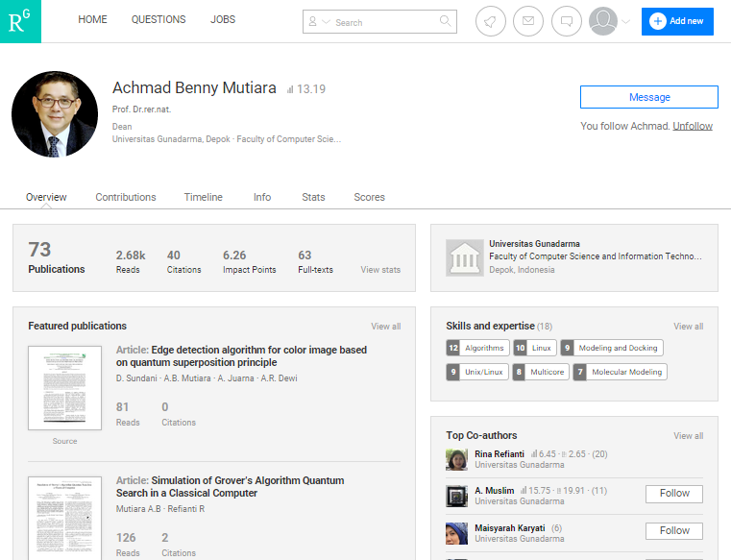Screen dimensions: 731x560
Task: Click Rina Refianti's RG score icon
Action: (534, 454)
